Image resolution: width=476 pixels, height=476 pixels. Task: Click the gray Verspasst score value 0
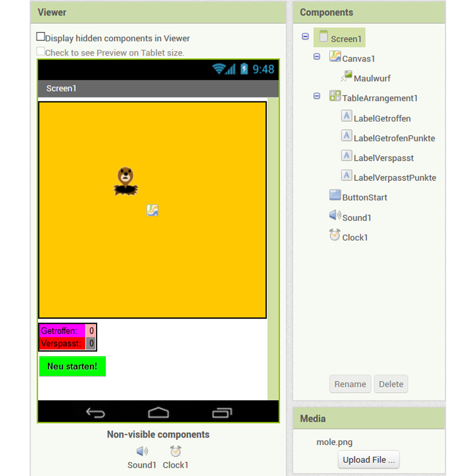tap(91, 343)
